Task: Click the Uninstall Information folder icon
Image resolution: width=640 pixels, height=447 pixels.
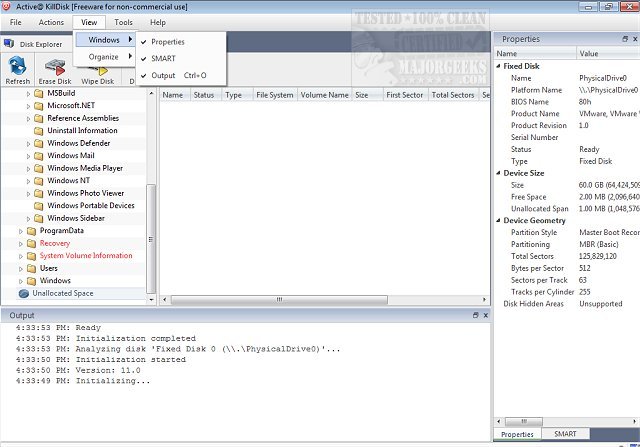Action: (39, 131)
